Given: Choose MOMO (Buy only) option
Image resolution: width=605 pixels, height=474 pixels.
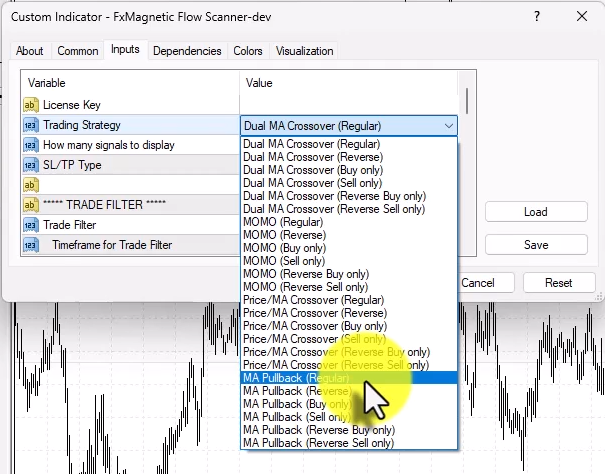Looking at the screenshot, I should tap(286, 248).
